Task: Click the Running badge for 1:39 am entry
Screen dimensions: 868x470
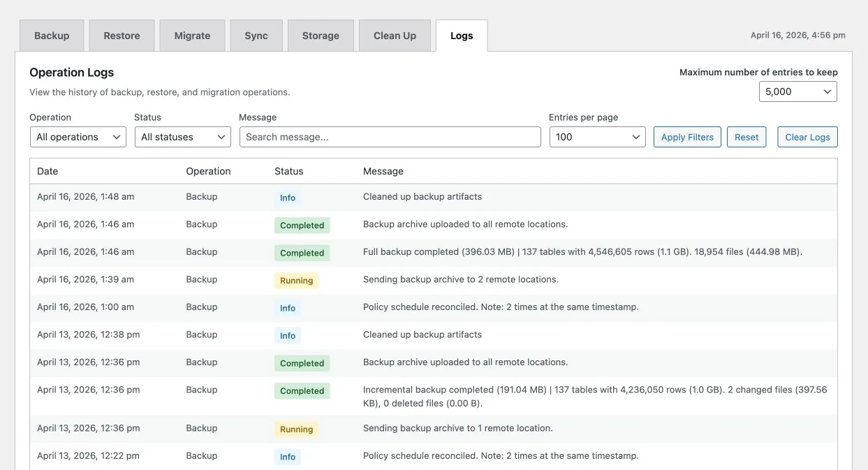Action: click(x=296, y=281)
